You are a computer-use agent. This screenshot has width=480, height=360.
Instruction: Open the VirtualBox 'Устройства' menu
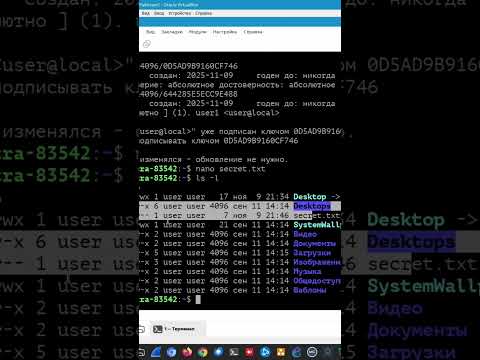pyautogui.click(x=179, y=13)
